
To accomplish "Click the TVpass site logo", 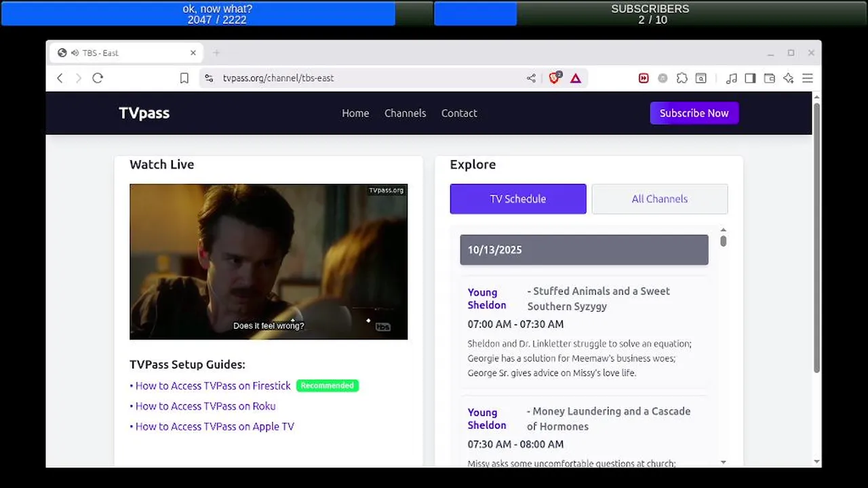I will (x=144, y=113).
